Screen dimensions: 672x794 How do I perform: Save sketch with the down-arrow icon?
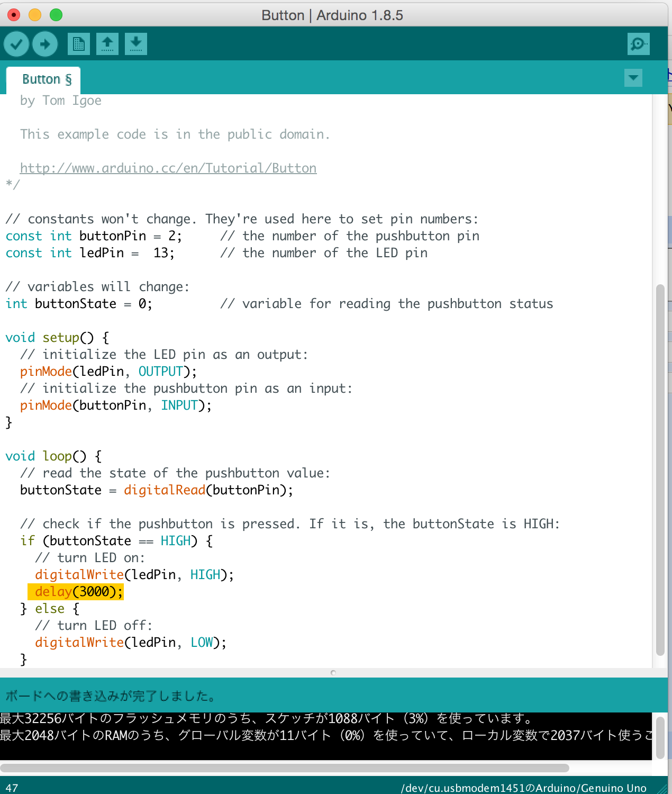(136, 44)
